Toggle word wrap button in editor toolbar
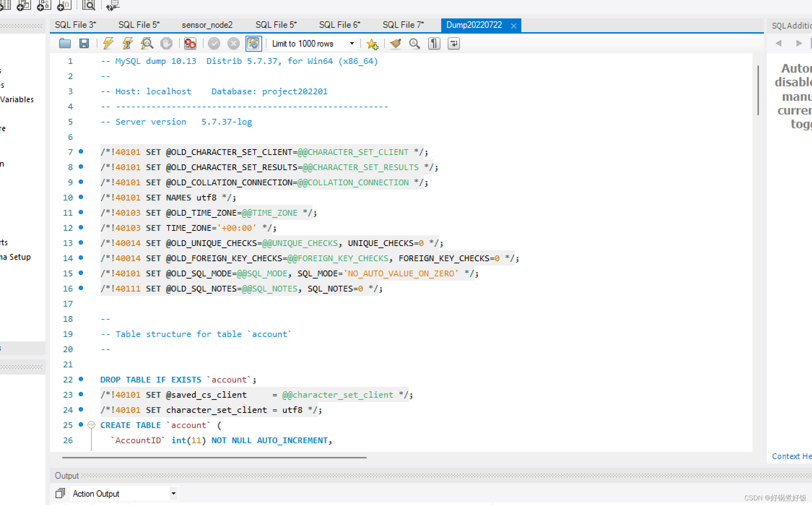812x505 pixels. coord(453,44)
